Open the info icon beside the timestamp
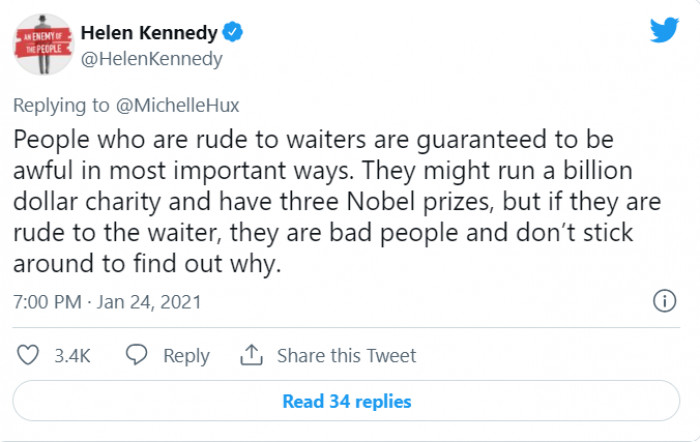The width and height of the screenshot is (700, 442). [663, 300]
